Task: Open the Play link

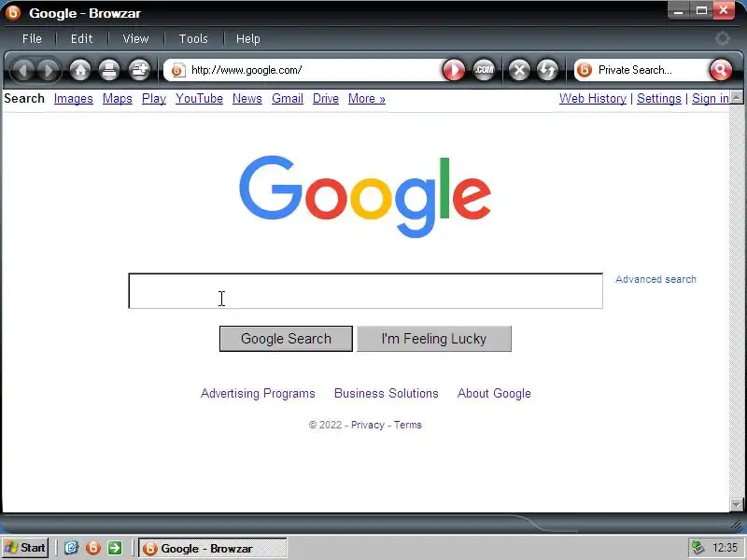Action: [x=154, y=99]
